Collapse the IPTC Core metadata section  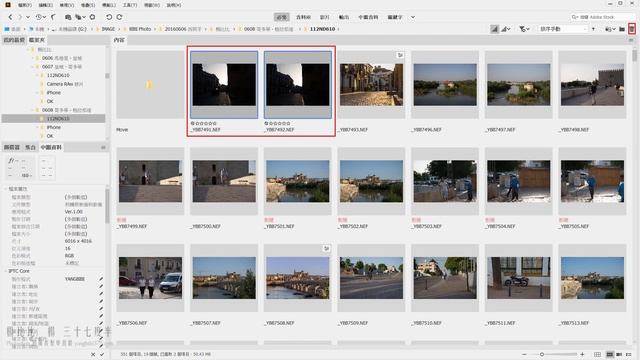click(x=6, y=271)
